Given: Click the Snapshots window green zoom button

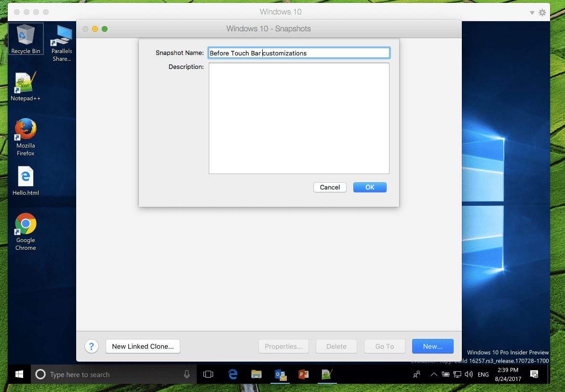Looking at the screenshot, I should pos(105,29).
